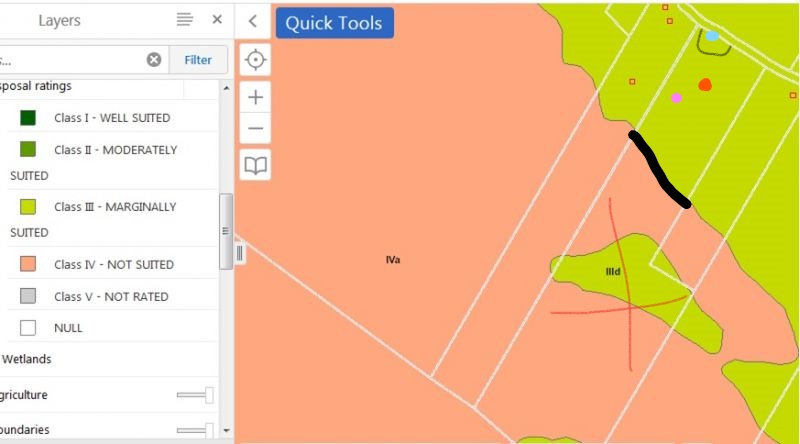Click the locate my position icon

pos(255,60)
